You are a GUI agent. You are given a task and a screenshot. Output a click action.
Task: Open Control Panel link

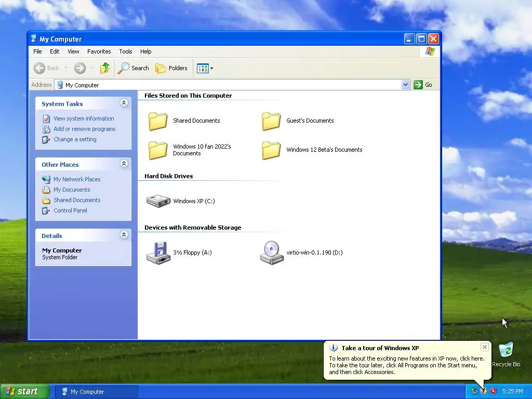[x=70, y=210]
